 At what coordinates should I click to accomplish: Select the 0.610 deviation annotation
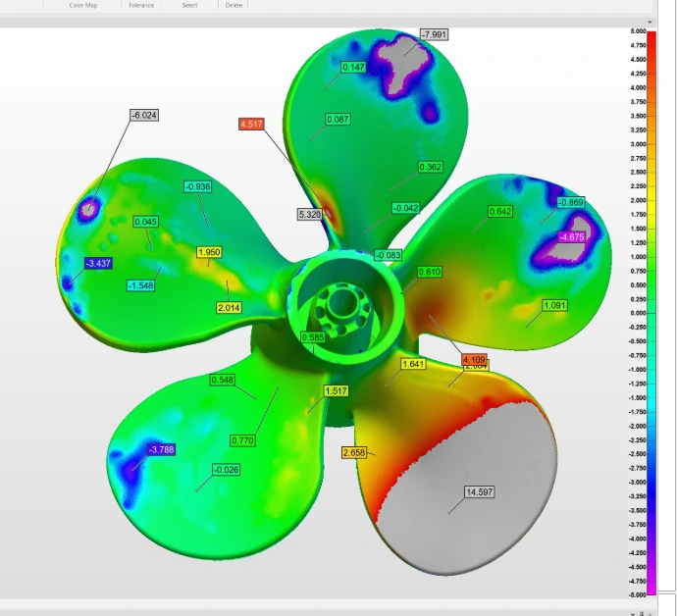[430, 272]
